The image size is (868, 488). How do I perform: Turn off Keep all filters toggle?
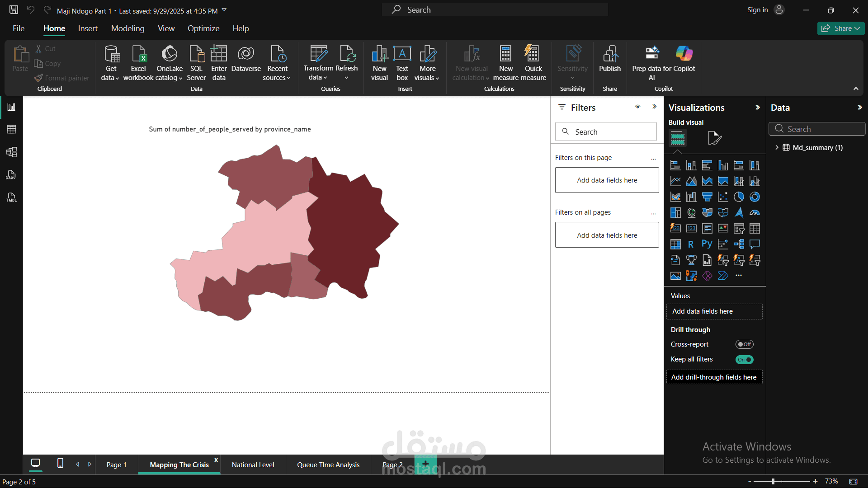744,360
